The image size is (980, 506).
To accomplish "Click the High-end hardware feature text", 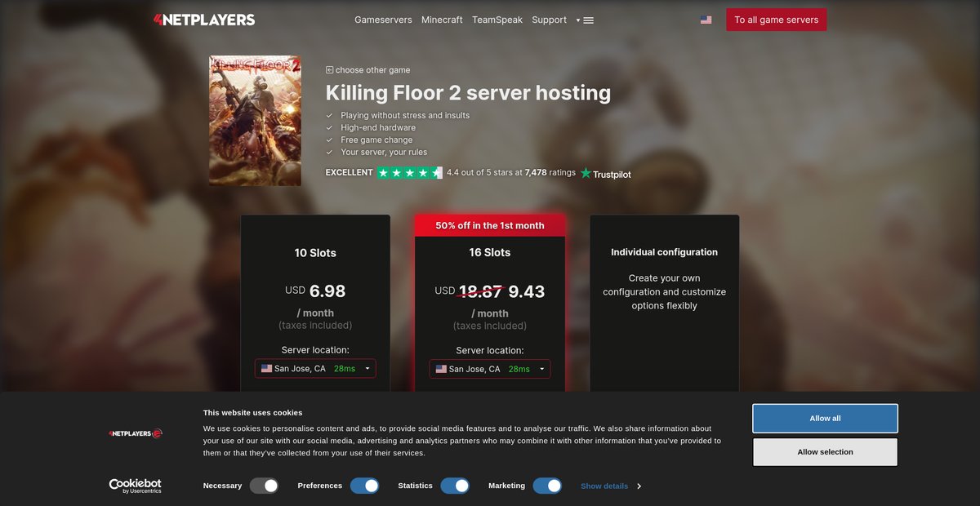I will 378,127.
